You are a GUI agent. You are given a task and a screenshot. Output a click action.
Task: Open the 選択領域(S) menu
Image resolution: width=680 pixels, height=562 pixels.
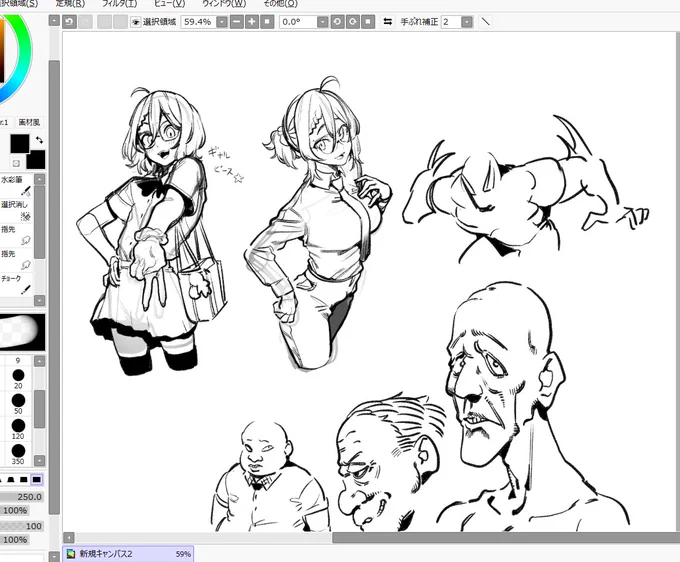tap(19, 3)
